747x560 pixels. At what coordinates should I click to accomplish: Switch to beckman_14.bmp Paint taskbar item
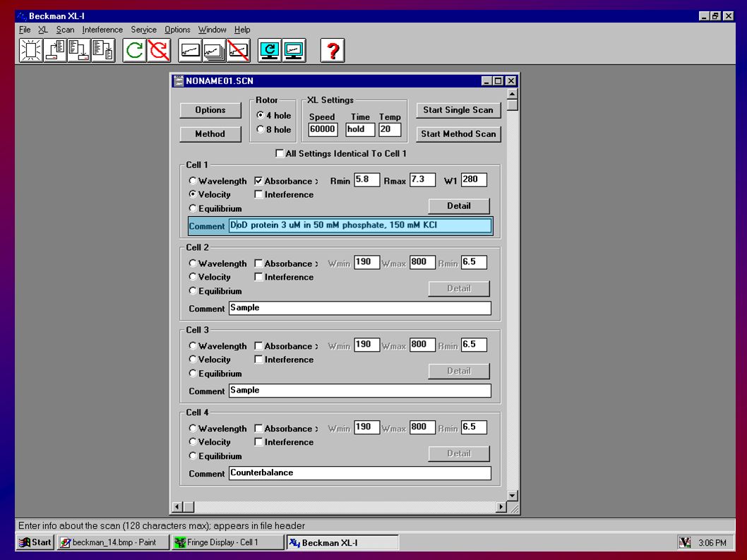(113, 542)
